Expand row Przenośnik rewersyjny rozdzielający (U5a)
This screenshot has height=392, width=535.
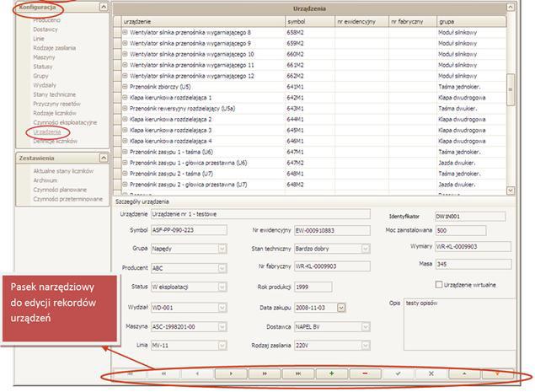click(x=125, y=109)
